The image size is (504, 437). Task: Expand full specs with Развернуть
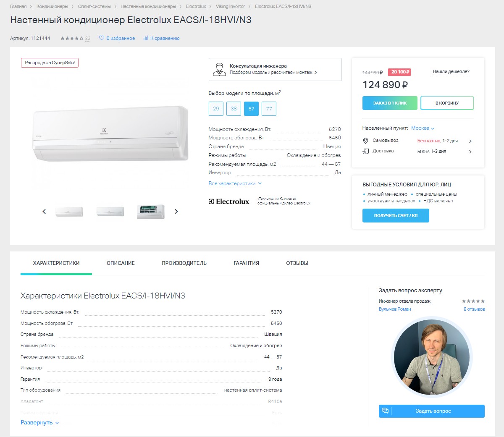(40, 423)
